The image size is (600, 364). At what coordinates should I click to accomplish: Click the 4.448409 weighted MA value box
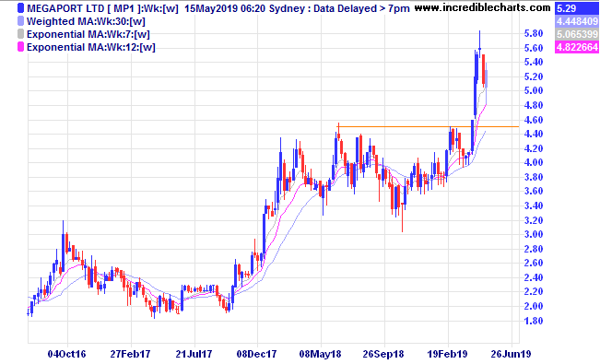coord(577,21)
